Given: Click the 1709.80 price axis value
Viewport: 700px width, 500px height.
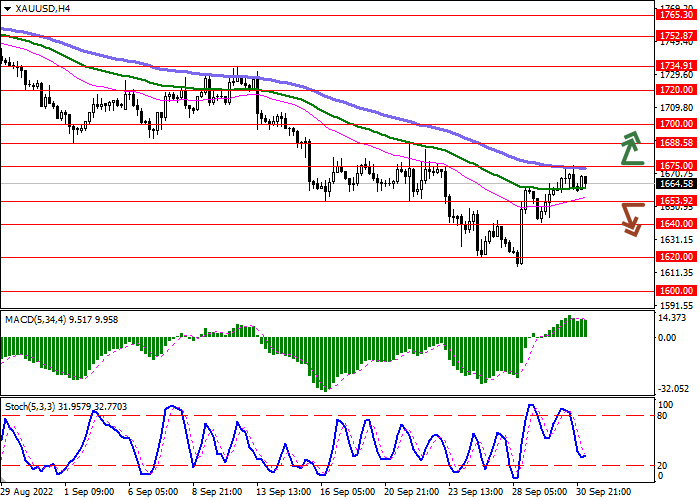Looking at the screenshot, I should pos(676,108).
